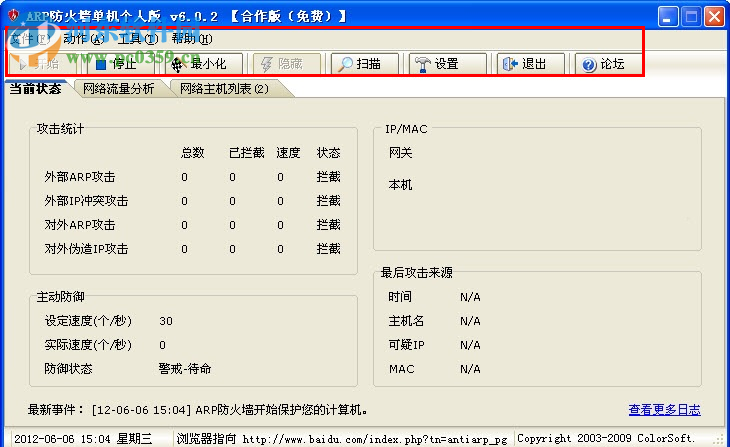Click the 状态 column header
This screenshot has width=730, height=447.
328,153
